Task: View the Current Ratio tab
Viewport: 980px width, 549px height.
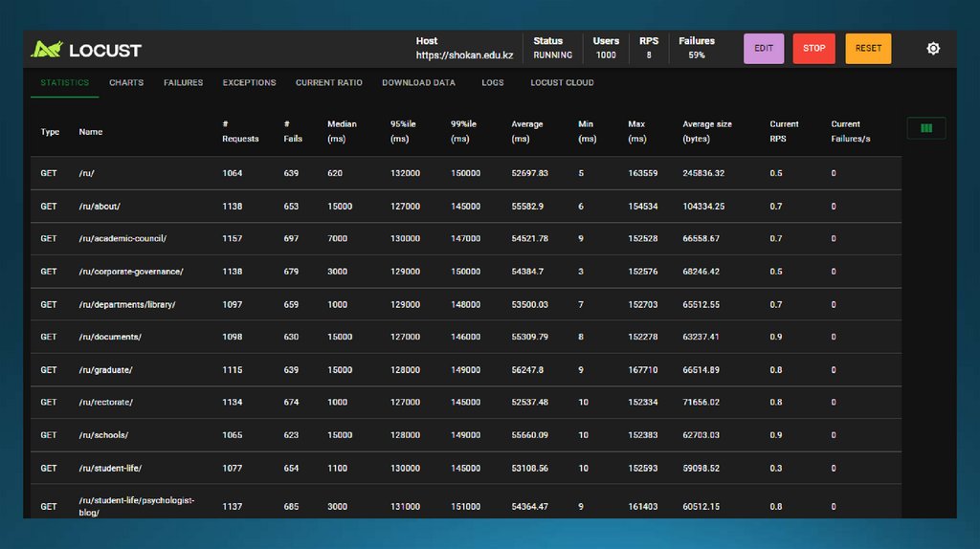Action: (328, 83)
